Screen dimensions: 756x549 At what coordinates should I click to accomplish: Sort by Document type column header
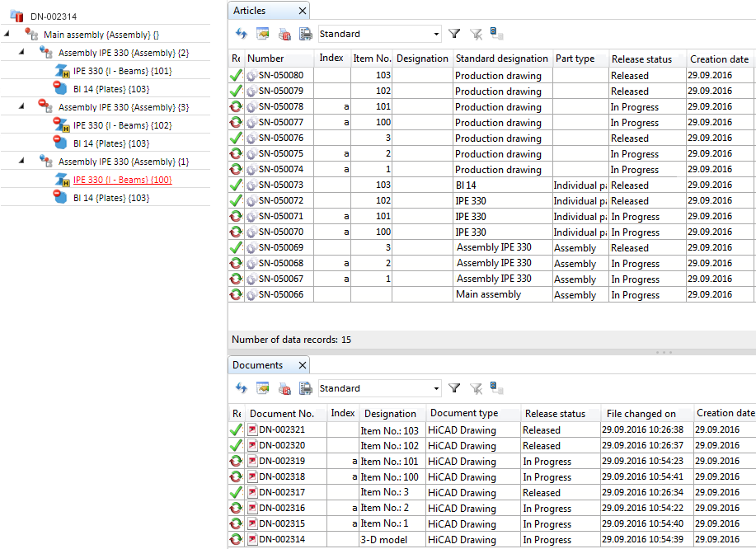coord(463,413)
